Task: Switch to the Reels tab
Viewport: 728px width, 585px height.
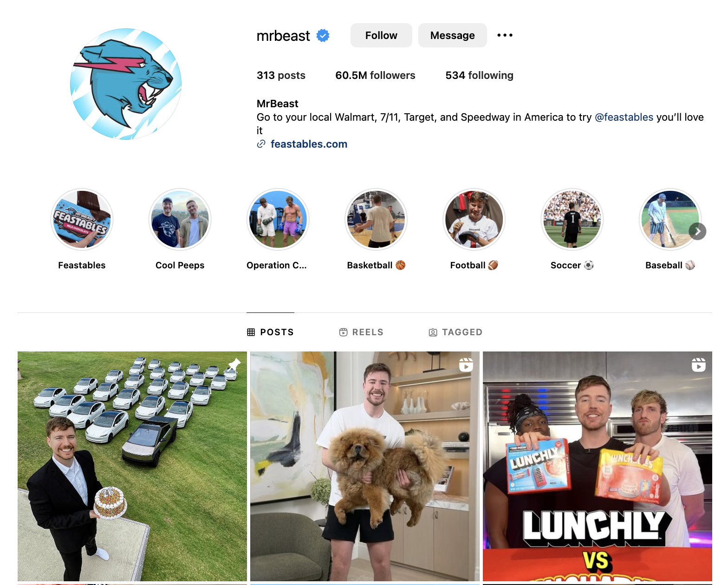Action: [x=361, y=332]
